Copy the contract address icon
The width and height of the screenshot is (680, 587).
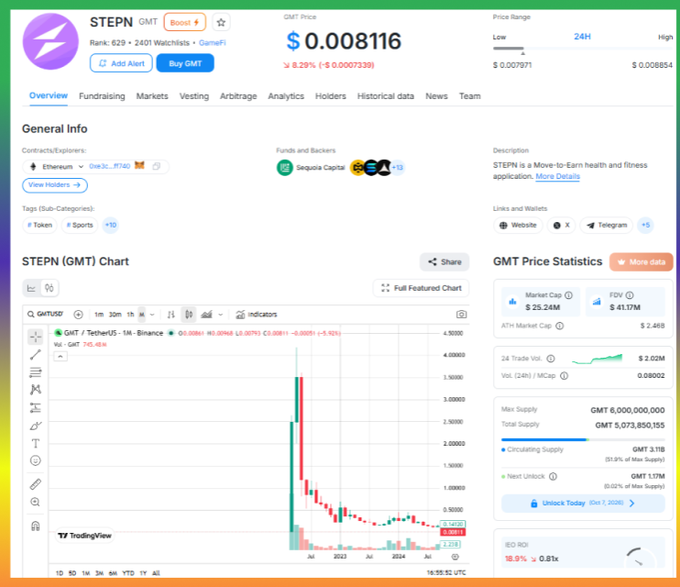[156, 166]
